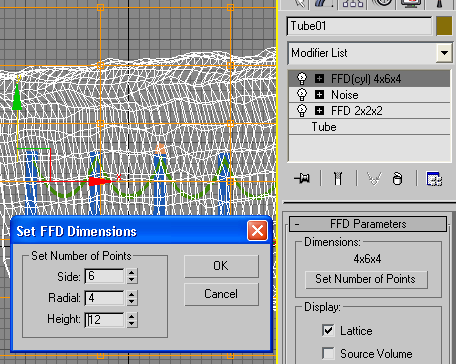This screenshot has height=364, width=456.
Task: Expand FFD(cyl) 4x6x4 sub-objects
Action: [319, 79]
